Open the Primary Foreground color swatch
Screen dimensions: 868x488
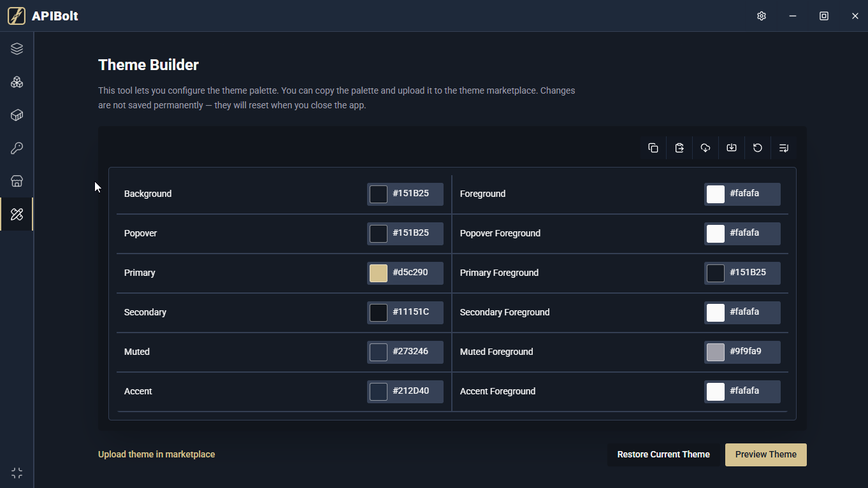tap(716, 273)
